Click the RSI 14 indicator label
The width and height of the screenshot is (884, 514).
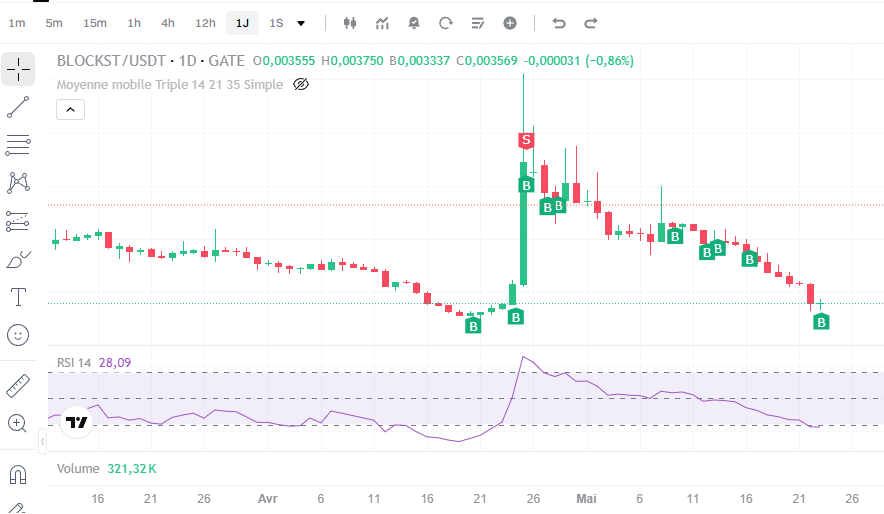click(x=74, y=362)
